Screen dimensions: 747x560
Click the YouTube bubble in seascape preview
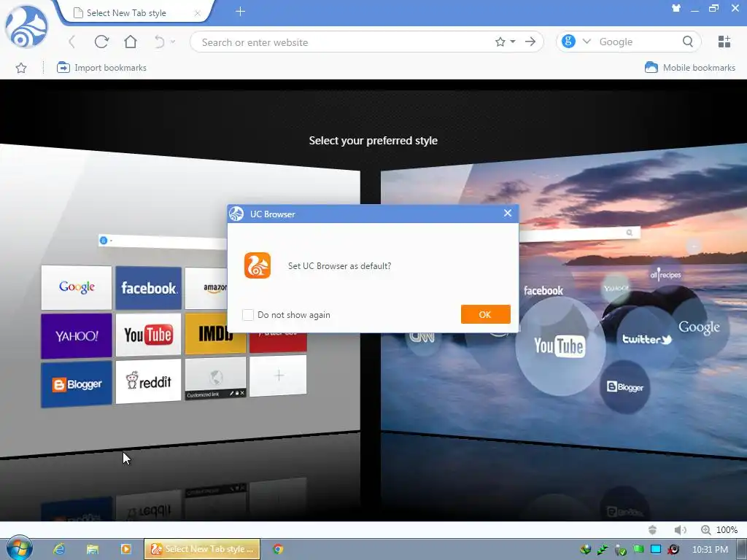tap(560, 346)
